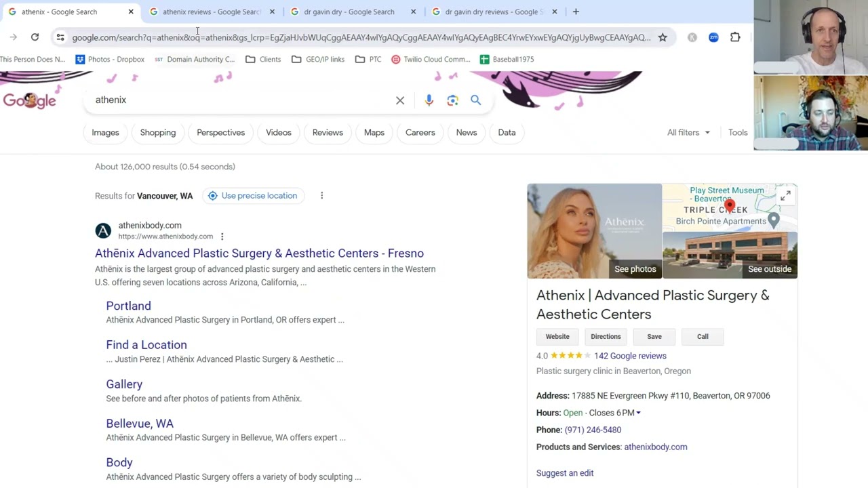The height and width of the screenshot is (488, 868).
Task: Open Photos - Dropbox bookmark
Action: (109, 59)
